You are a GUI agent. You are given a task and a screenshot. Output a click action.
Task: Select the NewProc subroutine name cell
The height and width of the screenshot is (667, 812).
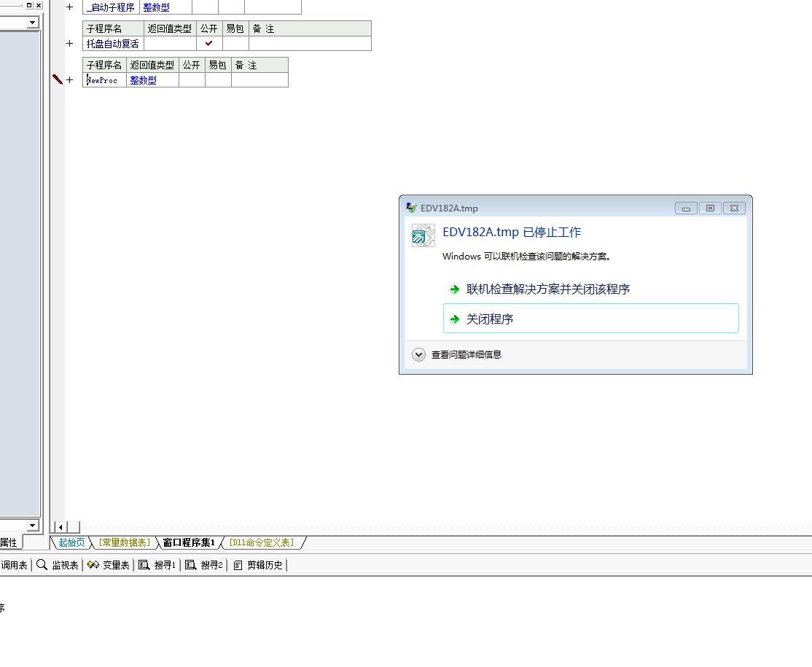[105, 79]
